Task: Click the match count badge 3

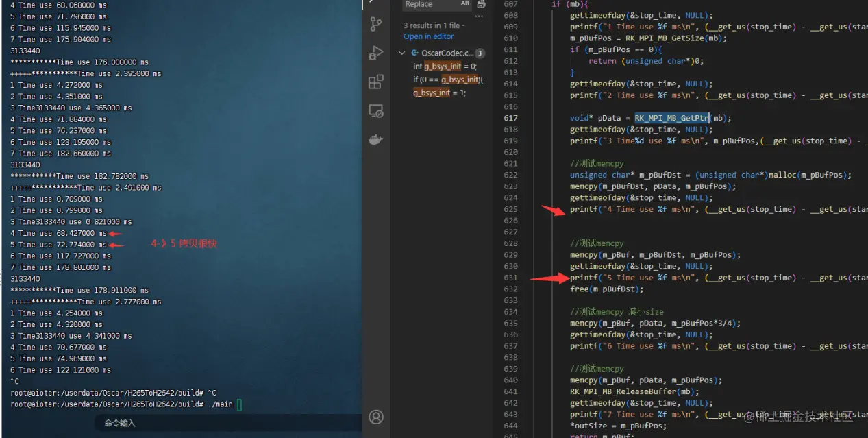Action: pos(480,53)
